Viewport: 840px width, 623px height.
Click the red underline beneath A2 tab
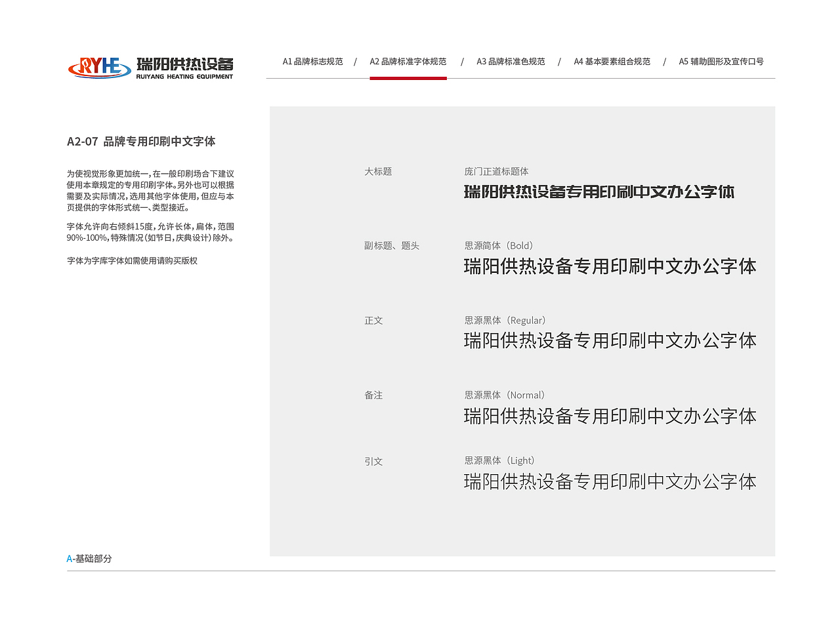408,78
